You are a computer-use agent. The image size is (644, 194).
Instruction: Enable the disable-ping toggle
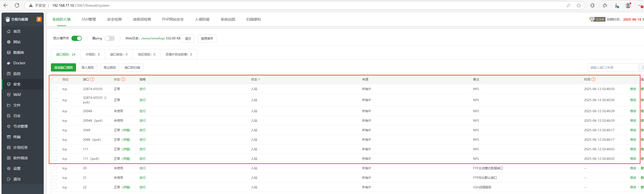click(x=110, y=38)
